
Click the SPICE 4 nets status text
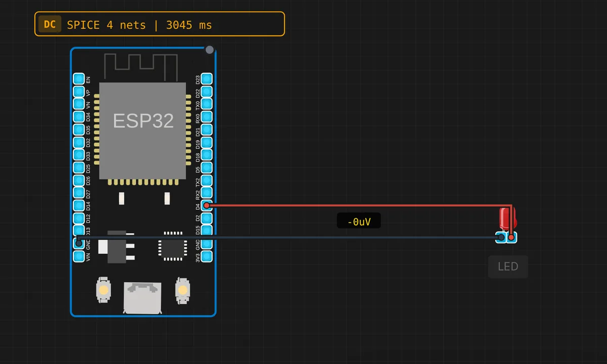[x=106, y=25]
